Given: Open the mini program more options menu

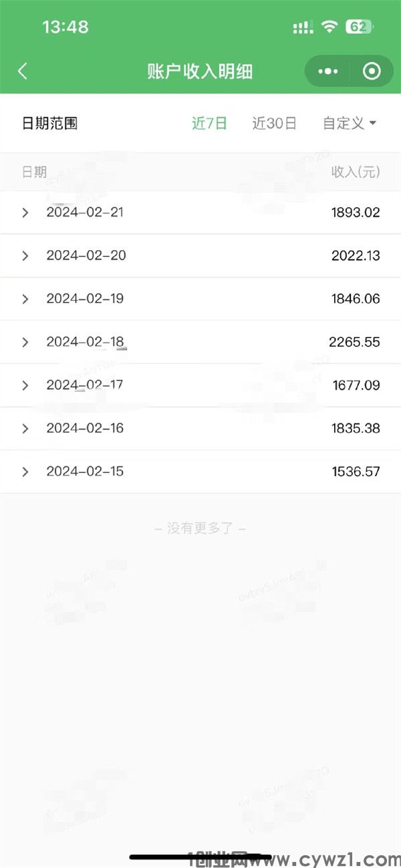Looking at the screenshot, I should [327, 72].
